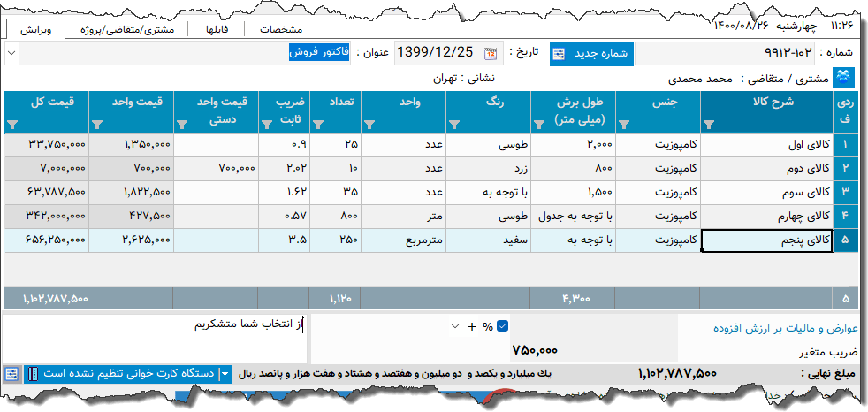Click the 2,000 cut-length cell
This screenshot has height=412, width=868.
point(573,145)
